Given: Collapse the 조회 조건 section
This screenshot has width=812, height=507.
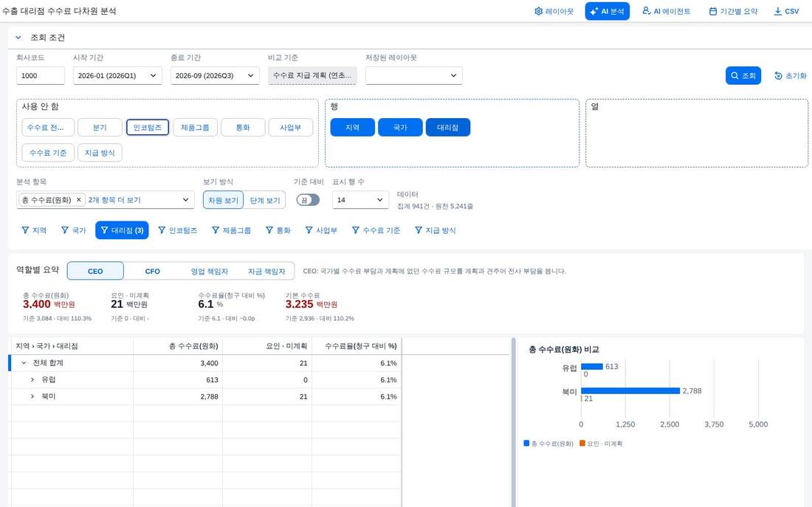Looking at the screenshot, I should [18, 38].
